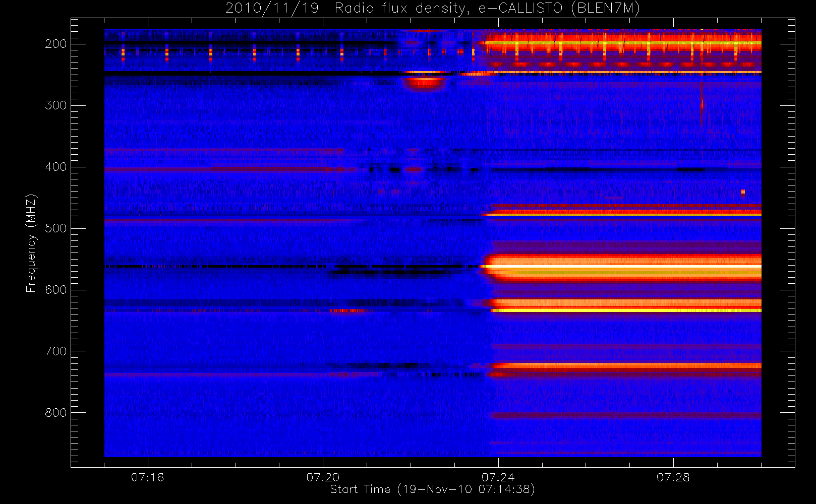Select the '700' frequency axis label

(x=55, y=351)
